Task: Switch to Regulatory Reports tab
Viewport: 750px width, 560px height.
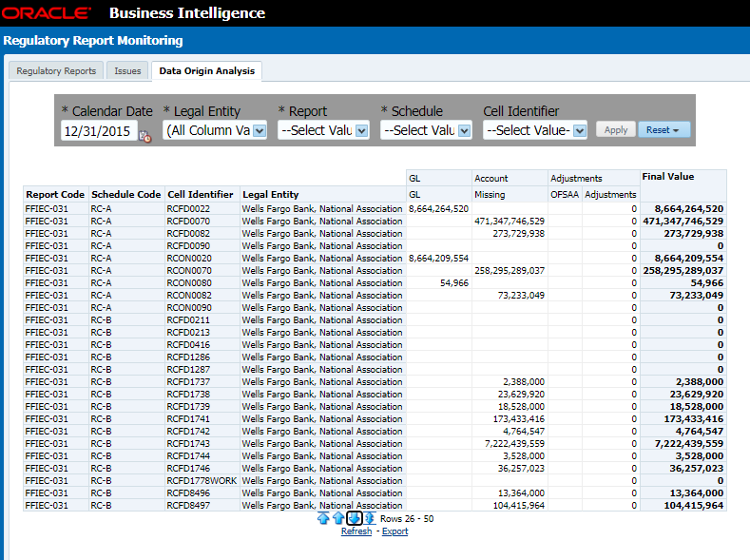Action: point(56,70)
